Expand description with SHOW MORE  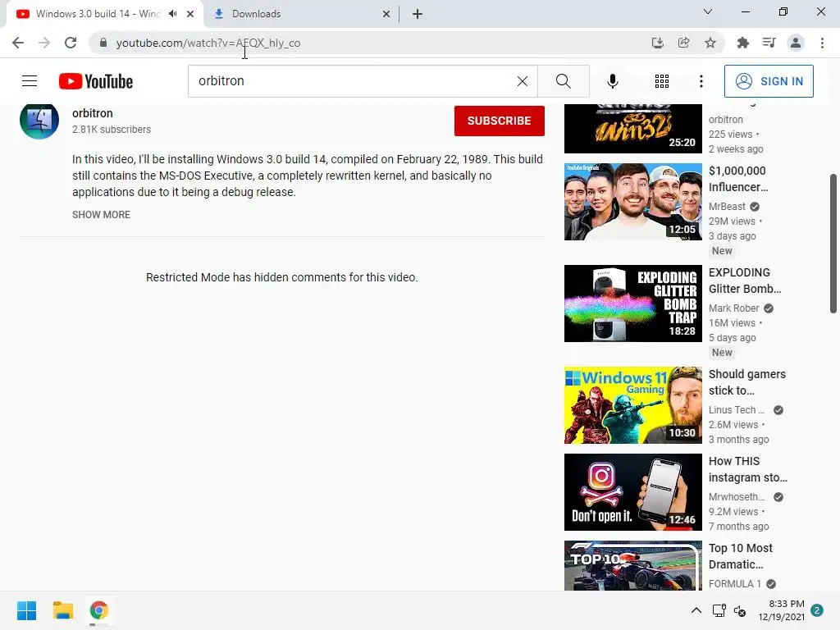pos(101,214)
